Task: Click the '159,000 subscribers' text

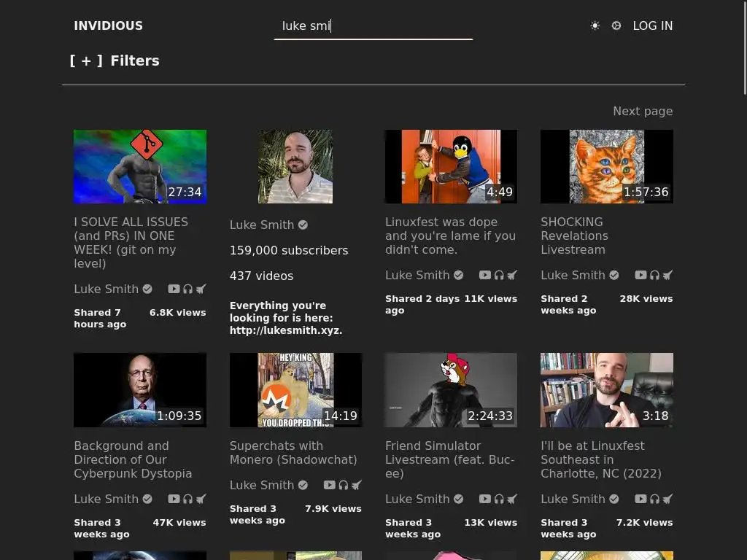Action: pos(289,251)
